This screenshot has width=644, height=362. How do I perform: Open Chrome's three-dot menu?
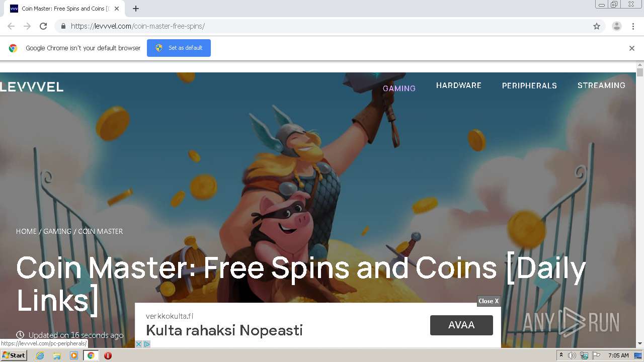(x=633, y=26)
